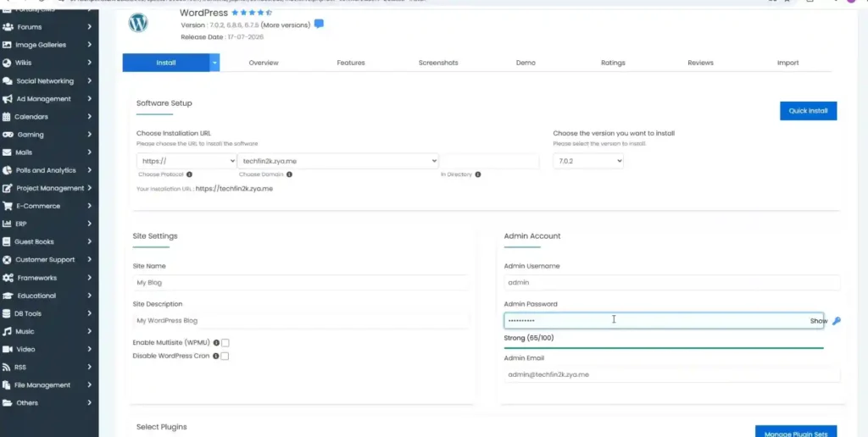Switch to the Ratings tab

pos(613,63)
